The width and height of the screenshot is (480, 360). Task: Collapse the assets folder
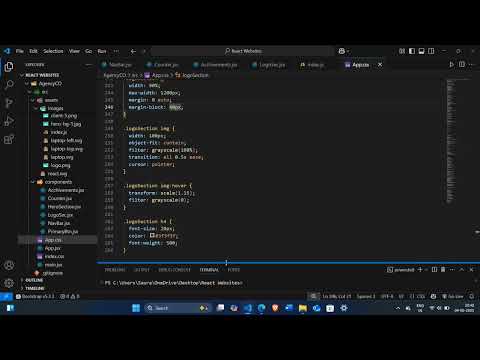(32, 100)
